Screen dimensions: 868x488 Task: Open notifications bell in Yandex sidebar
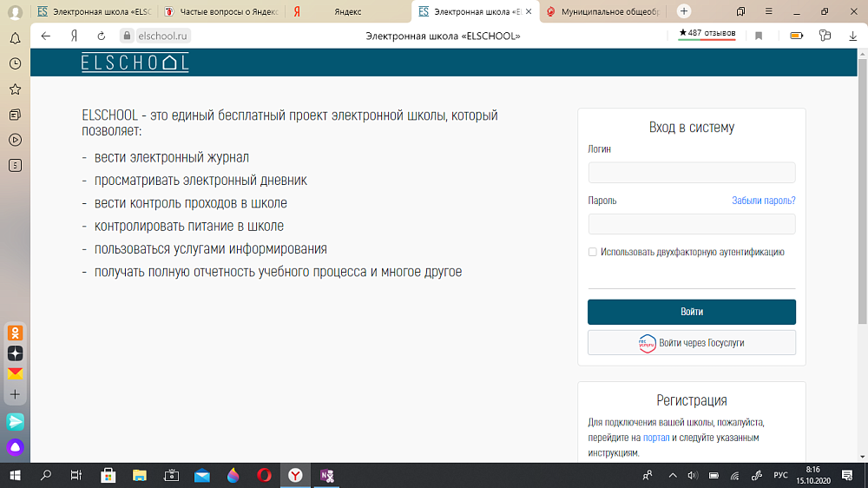(x=15, y=38)
